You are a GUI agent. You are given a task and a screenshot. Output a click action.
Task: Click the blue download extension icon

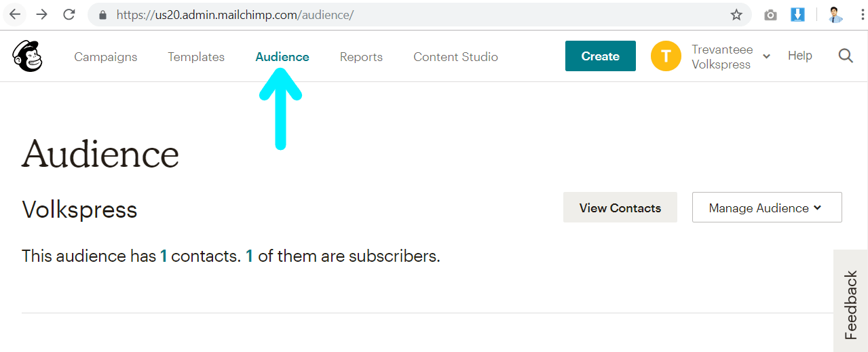click(x=797, y=14)
